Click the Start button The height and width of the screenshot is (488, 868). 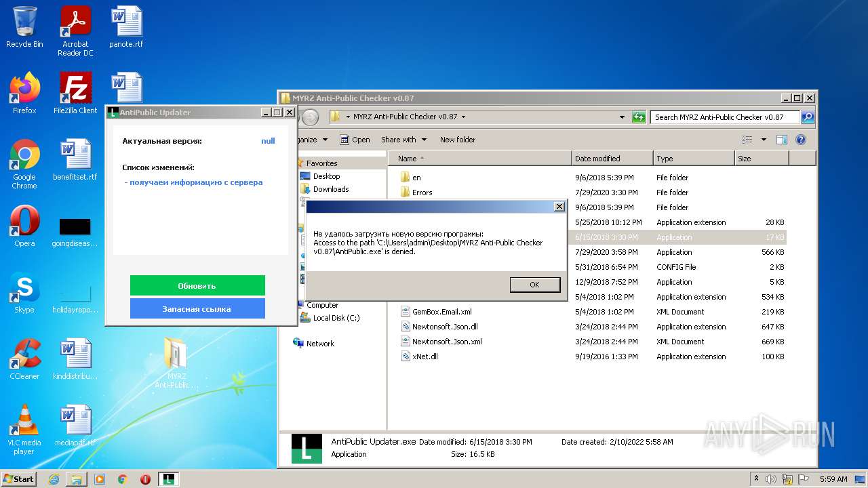pos(19,479)
